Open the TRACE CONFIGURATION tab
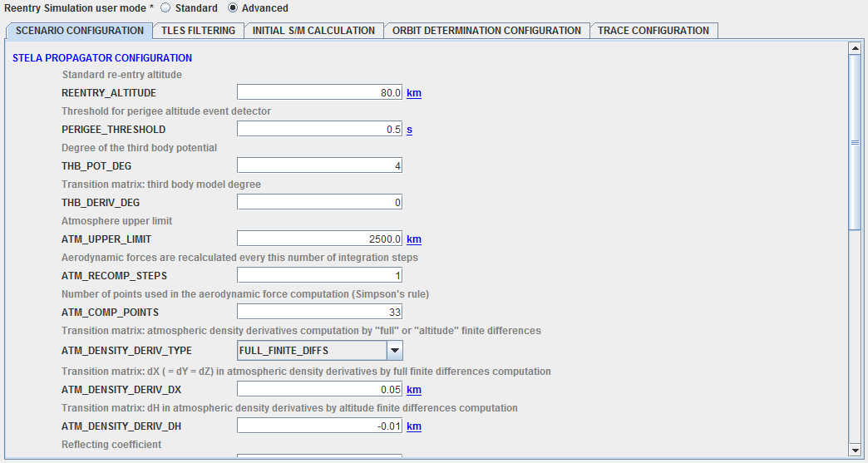The width and height of the screenshot is (868, 463). (653, 31)
